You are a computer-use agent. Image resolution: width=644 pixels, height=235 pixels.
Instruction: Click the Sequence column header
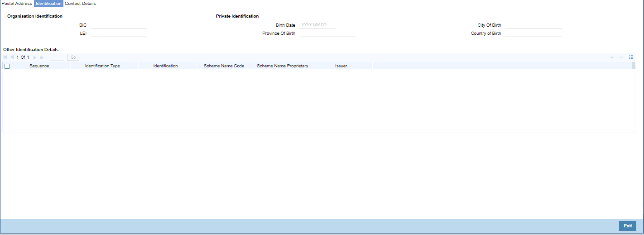click(39, 66)
